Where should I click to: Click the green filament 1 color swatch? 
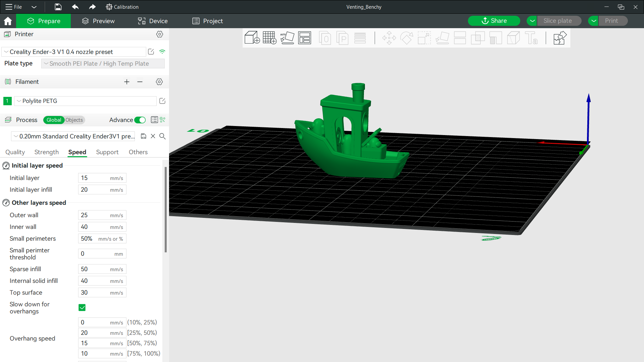coord(7,101)
